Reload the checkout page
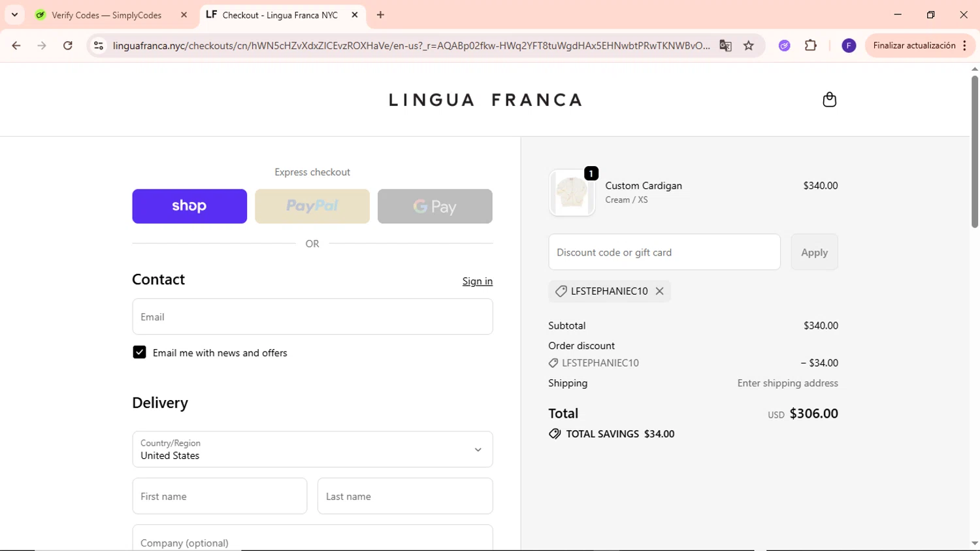The image size is (980, 551). pyautogui.click(x=68, y=46)
